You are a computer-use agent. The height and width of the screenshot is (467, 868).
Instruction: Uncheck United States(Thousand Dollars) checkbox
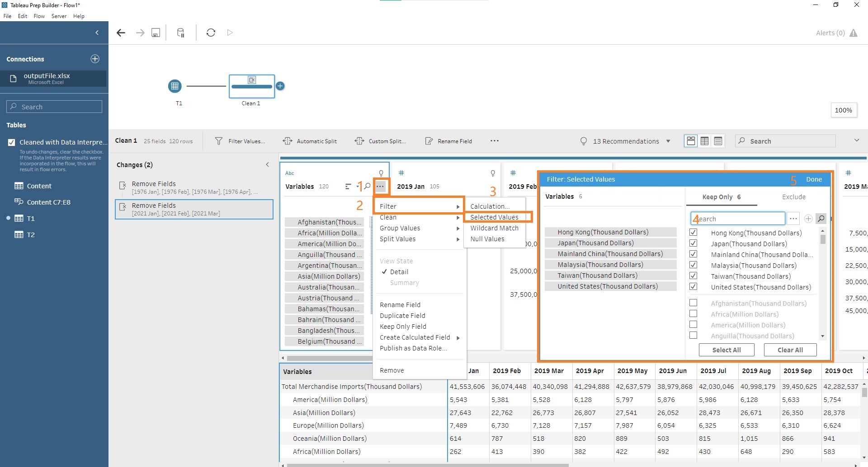tap(693, 286)
